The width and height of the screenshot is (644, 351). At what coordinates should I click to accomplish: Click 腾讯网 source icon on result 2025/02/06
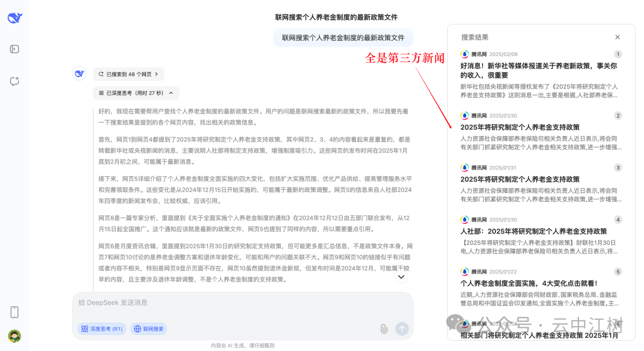pos(465,54)
